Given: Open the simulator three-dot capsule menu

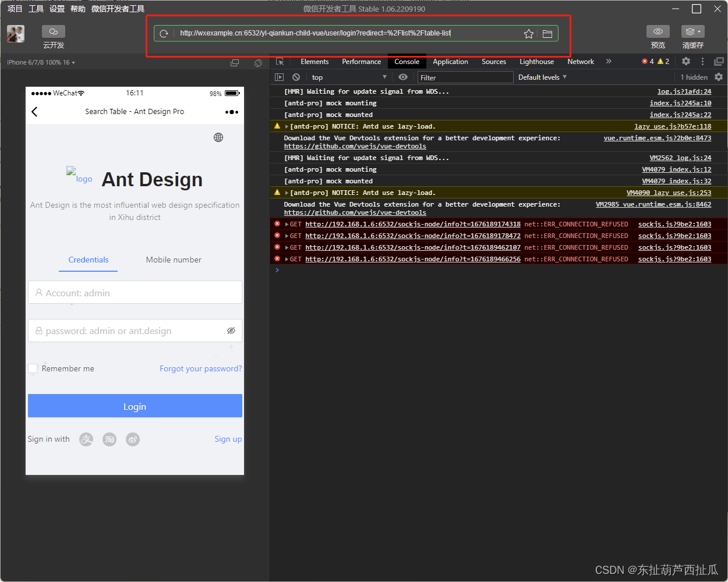Looking at the screenshot, I should (232, 112).
